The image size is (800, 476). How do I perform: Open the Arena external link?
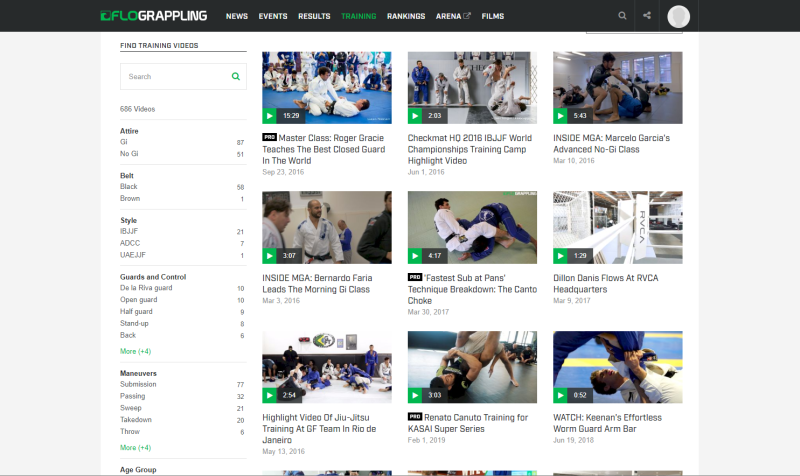pyautogui.click(x=453, y=16)
